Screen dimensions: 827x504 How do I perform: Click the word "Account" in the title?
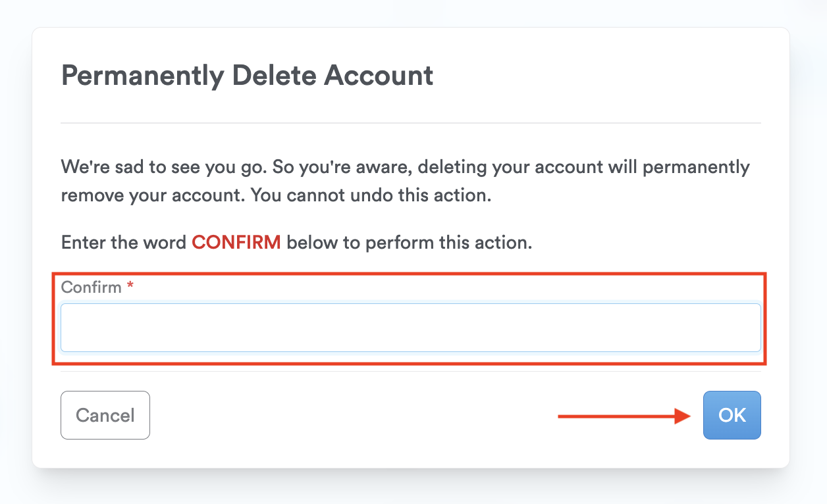click(x=379, y=76)
